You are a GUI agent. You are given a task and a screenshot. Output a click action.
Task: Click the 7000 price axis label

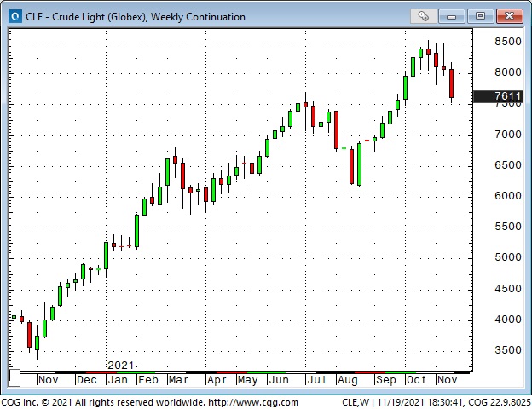click(508, 135)
